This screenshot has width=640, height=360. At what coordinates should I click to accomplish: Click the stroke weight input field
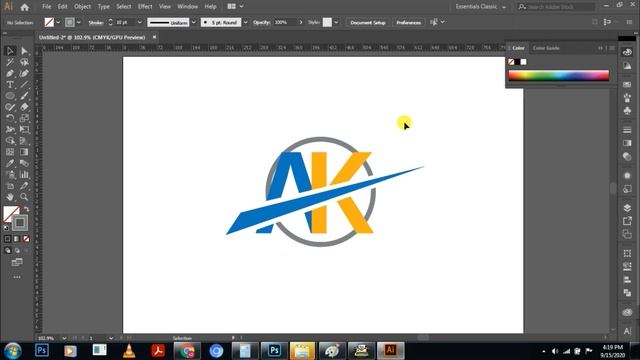(x=125, y=22)
